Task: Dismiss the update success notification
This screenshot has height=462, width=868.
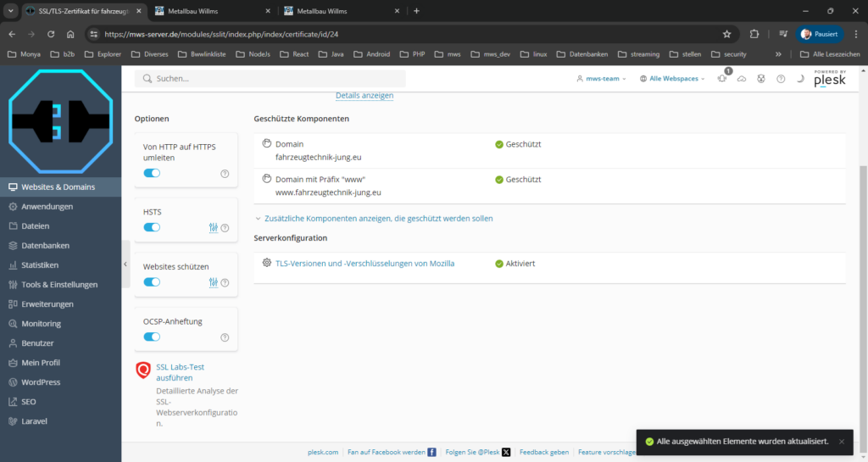Action: coord(841,442)
